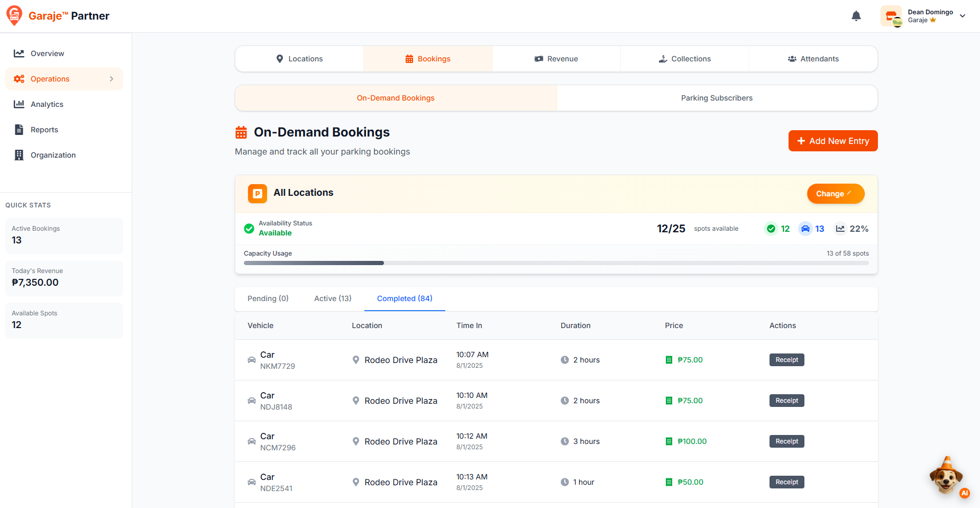Open the Change location selector
The image size is (980, 508).
(835, 194)
